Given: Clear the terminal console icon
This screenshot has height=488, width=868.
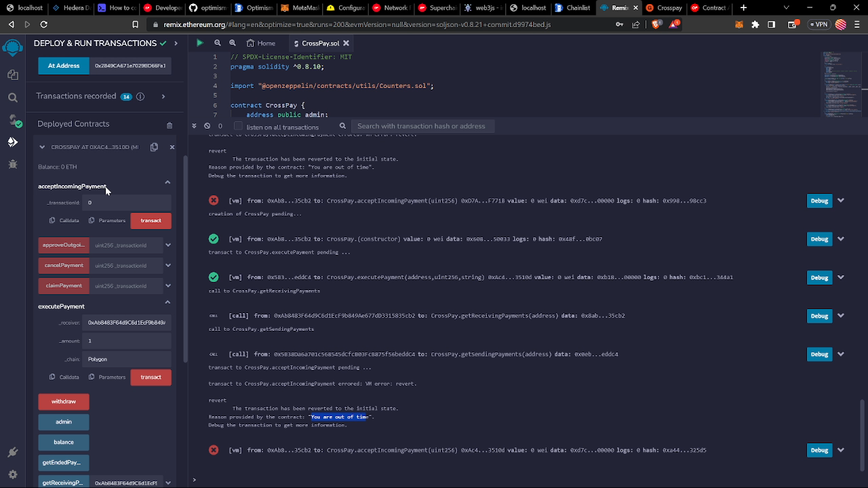Looking at the screenshot, I should tap(207, 126).
